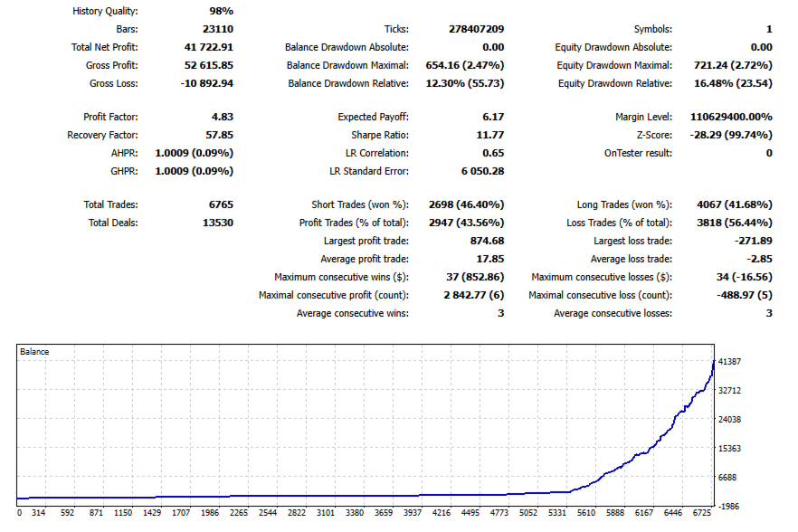The height and width of the screenshot is (532, 798).
Task: Click the Total Net Profit value 41 722.91
Action: pyautogui.click(x=209, y=47)
